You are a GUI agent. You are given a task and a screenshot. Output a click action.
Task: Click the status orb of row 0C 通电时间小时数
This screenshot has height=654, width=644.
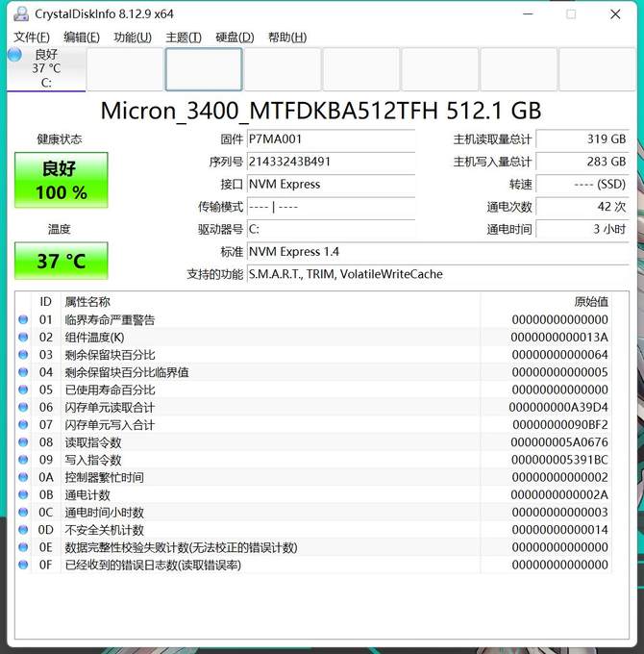(x=23, y=513)
